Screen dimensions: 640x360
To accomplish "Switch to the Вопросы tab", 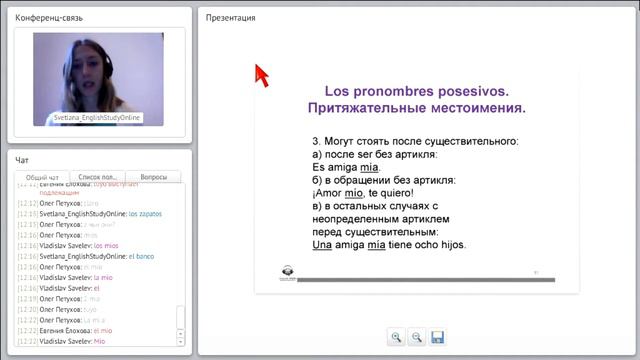I will 153,177.
